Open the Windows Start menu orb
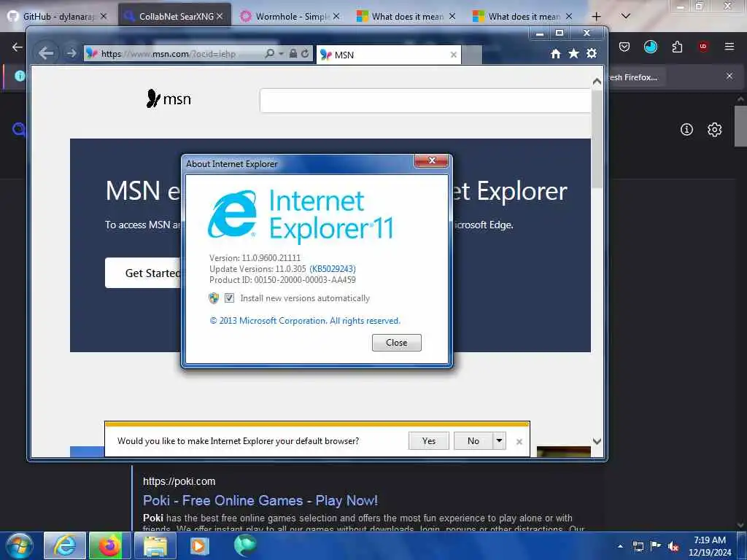 [19, 545]
